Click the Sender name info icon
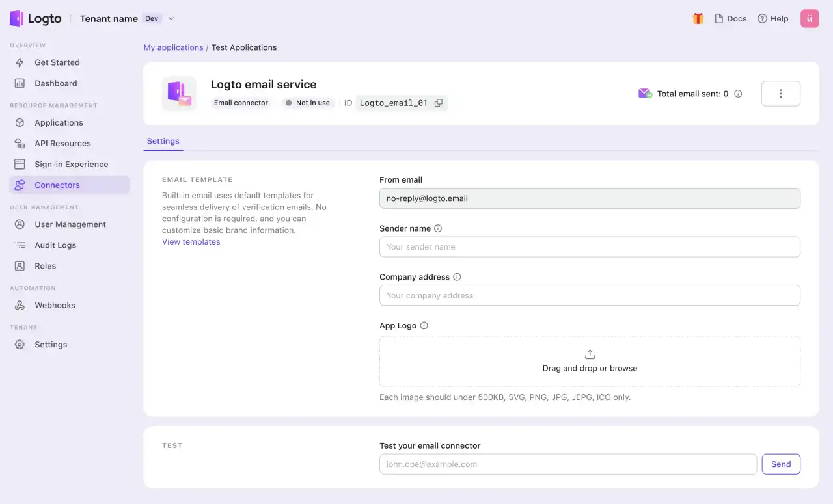The width and height of the screenshot is (833, 504). (438, 228)
